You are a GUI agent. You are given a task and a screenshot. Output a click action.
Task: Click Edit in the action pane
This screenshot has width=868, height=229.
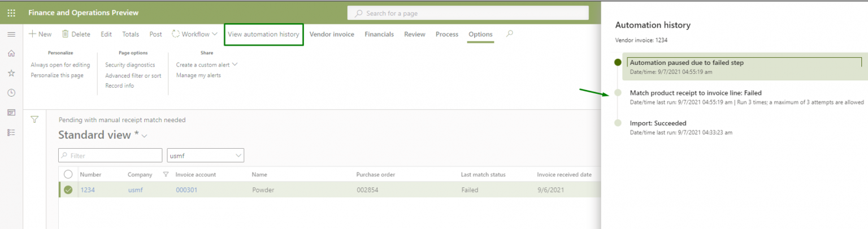106,34
